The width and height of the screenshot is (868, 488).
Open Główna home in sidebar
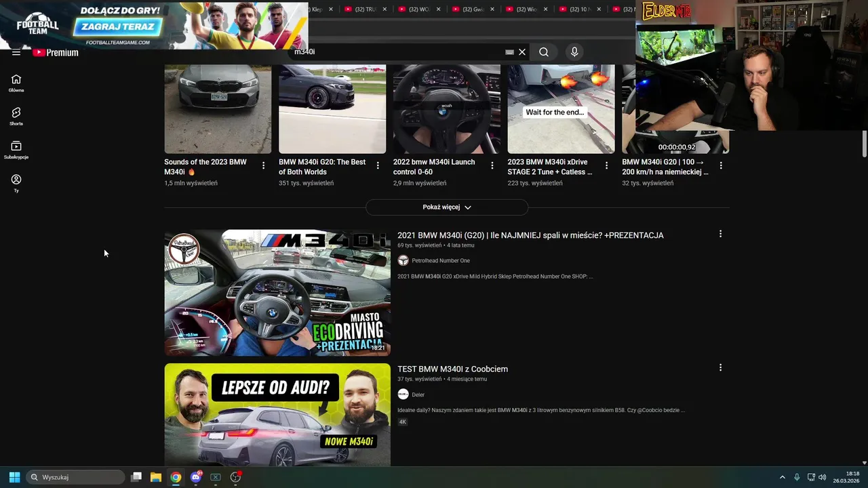coord(16,83)
